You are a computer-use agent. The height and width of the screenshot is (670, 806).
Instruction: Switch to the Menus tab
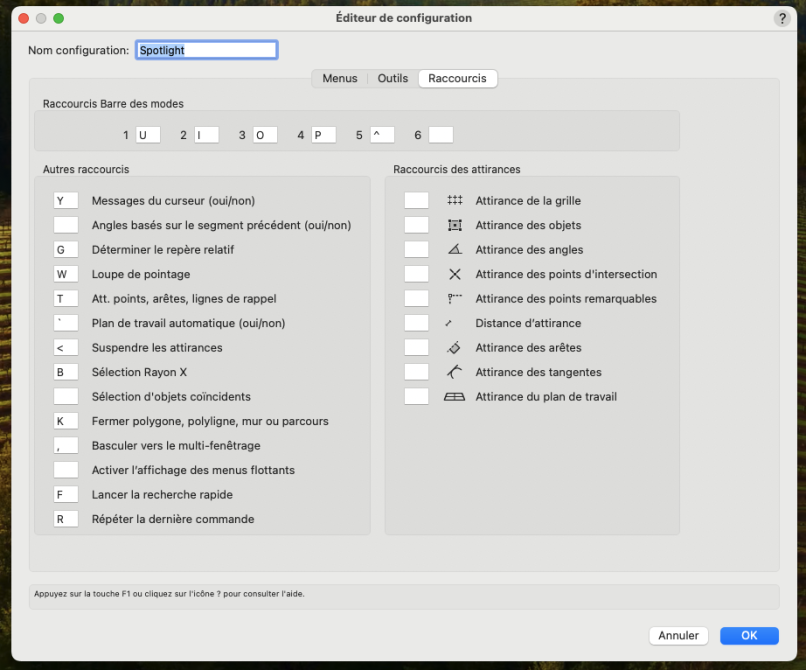[x=339, y=78]
